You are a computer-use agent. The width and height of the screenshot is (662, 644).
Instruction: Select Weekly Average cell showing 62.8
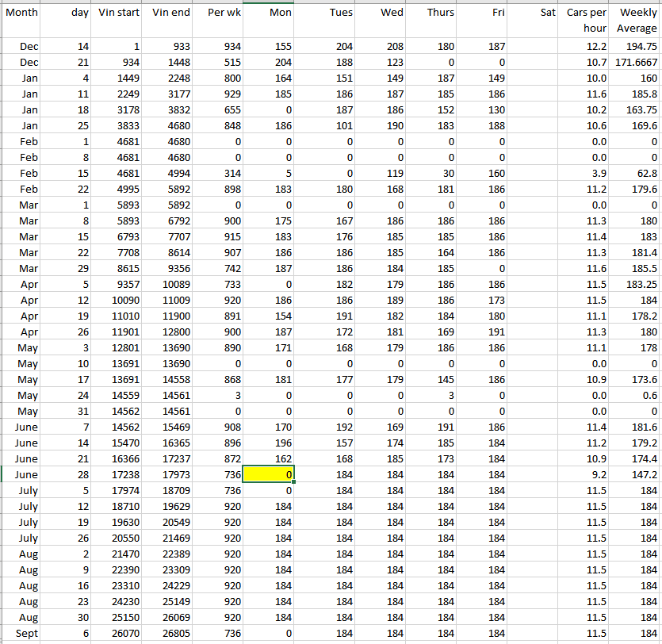tap(637, 173)
